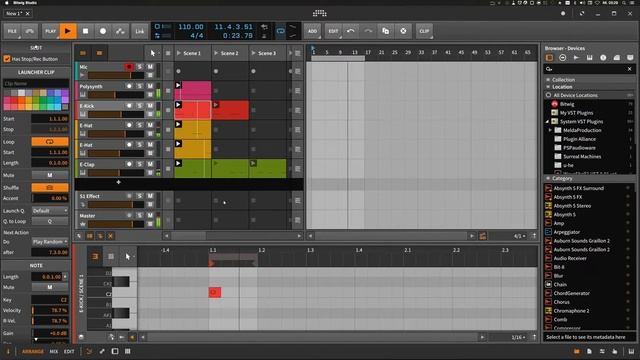Adjust the note Velocity slider
The image size is (640, 360).
tap(50, 310)
